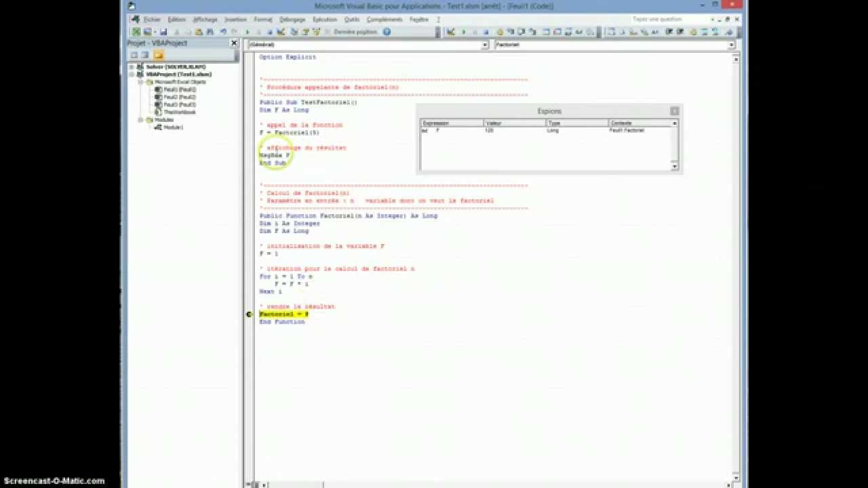Run the macro with the Standard toolbar play icon
This screenshot has height=488, width=868.
click(x=247, y=32)
